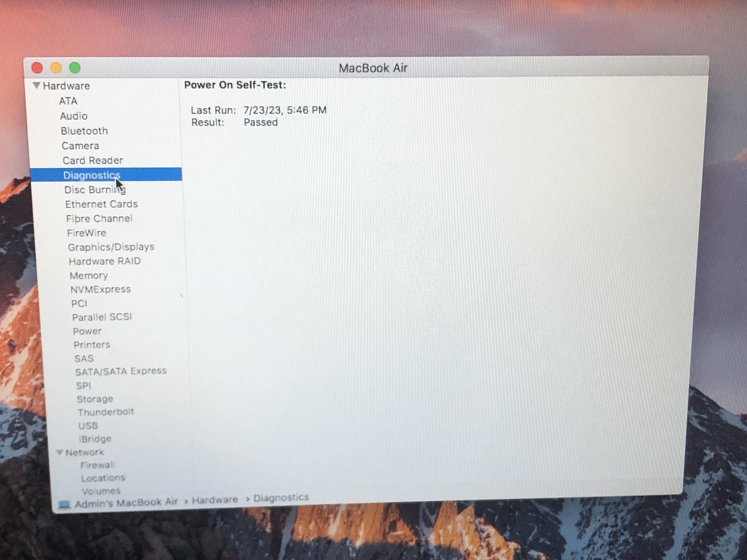This screenshot has width=747, height=560.
Task: Maximize the window with green button
Action: coord(75,68)
